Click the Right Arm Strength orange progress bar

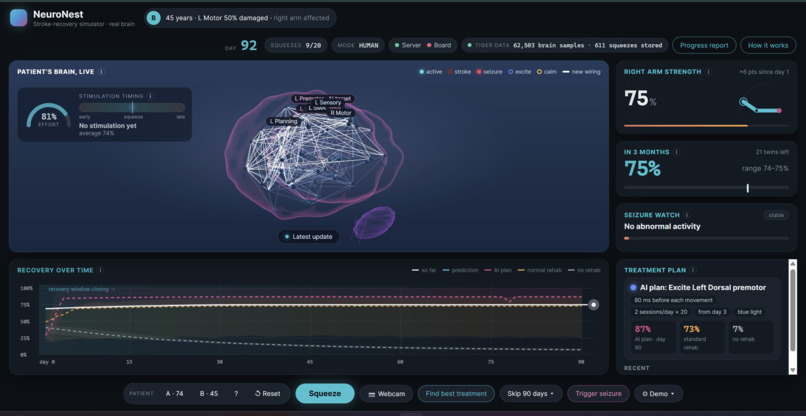pos(706,125)
